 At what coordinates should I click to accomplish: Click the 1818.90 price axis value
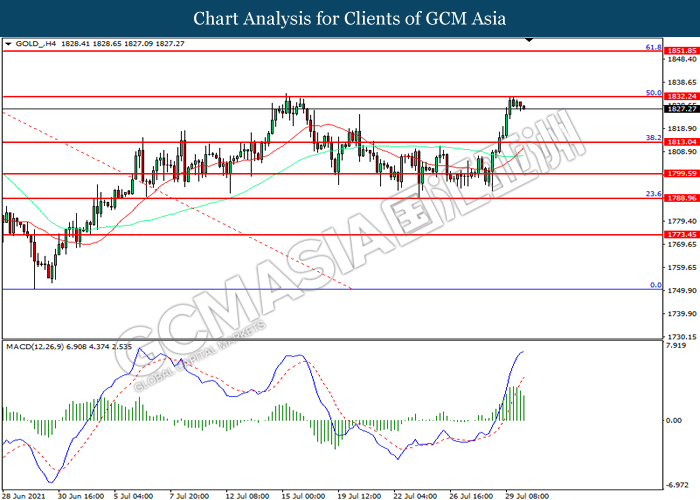click(682, 129)
